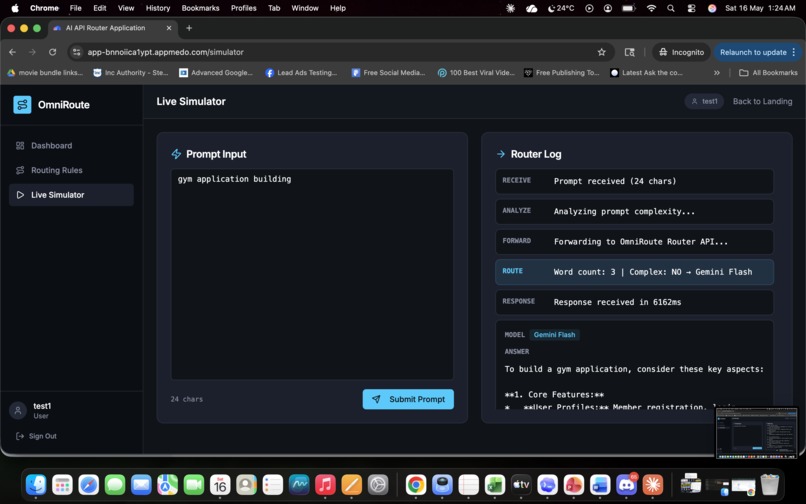Click the Submit Prompt button
The width and height of the screenshot is (806, 504).
point(408,399)
